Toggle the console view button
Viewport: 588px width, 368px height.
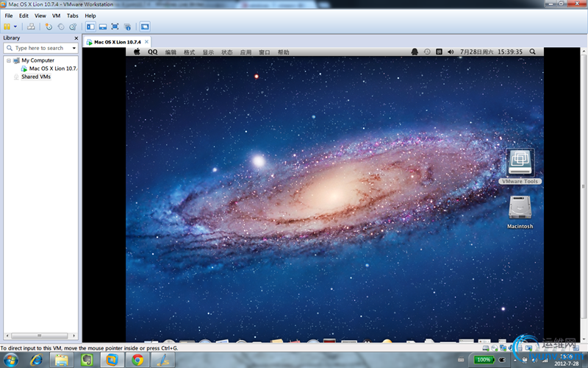(145, 26)
